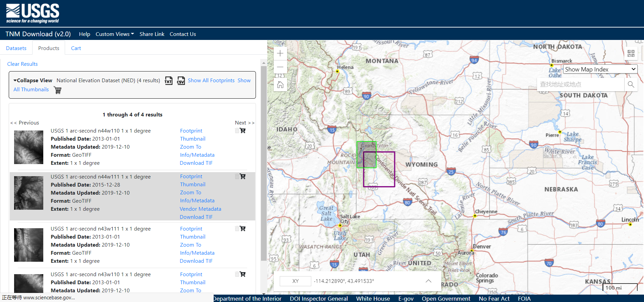Collapse the NED results view
The image size is (644, 302).
(x=33, y=81)
